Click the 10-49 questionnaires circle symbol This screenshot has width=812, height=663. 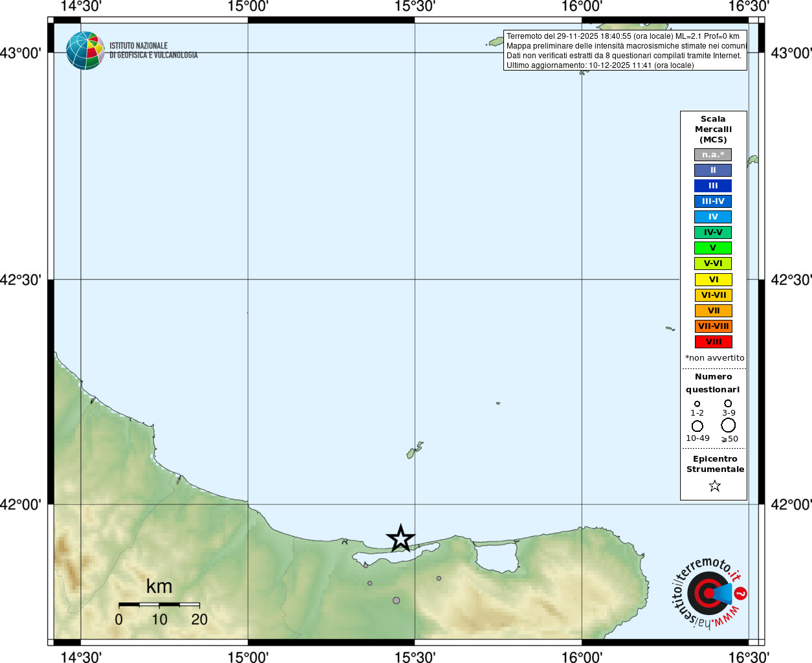[697, 425]
